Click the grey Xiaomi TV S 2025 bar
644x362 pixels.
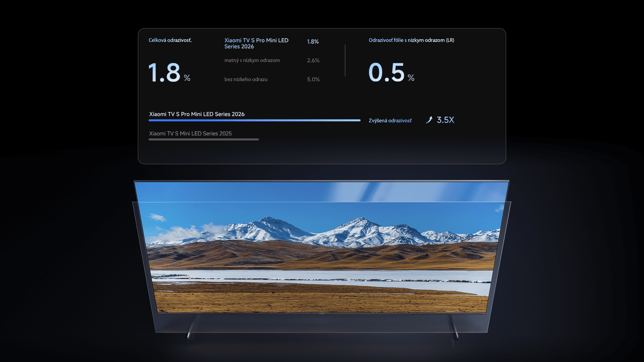(204, 139)
